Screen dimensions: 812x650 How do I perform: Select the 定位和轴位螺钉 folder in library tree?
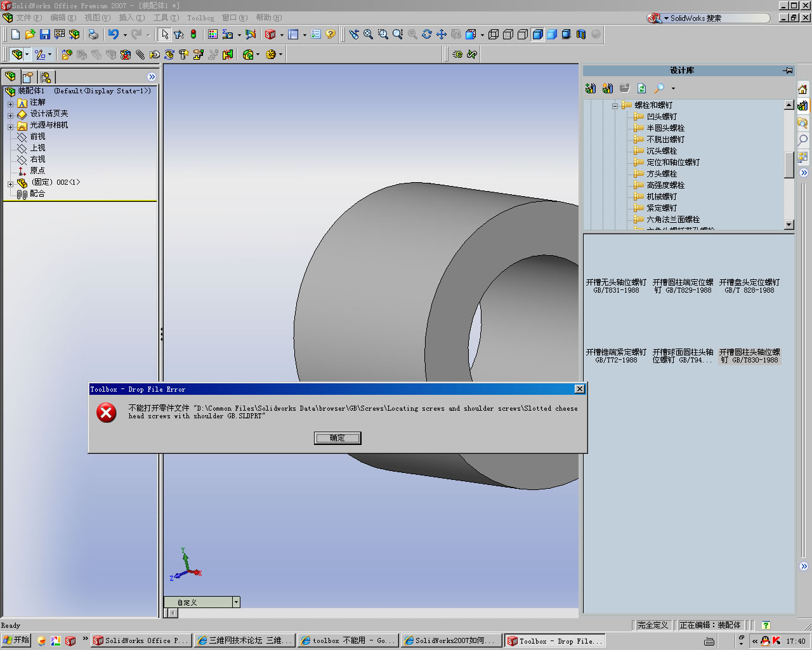click(672, 162)
